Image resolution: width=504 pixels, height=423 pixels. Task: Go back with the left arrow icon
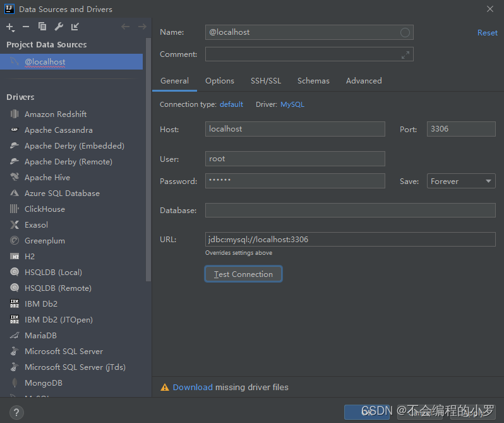tap(125, 27)
